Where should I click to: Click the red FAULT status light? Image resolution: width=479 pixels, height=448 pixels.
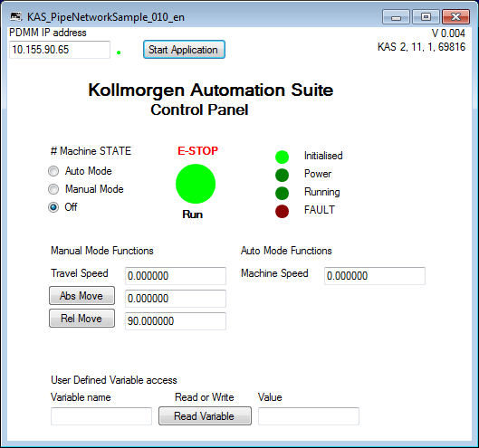pyautogui.click(x=282, y=211)
